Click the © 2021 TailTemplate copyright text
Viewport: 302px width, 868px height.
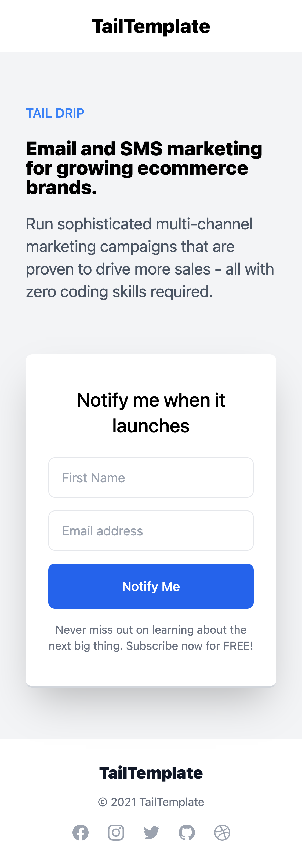(151, 802)
